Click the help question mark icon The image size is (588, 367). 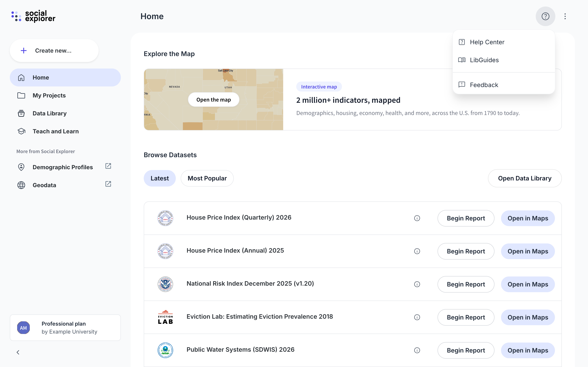click(545, 16)
